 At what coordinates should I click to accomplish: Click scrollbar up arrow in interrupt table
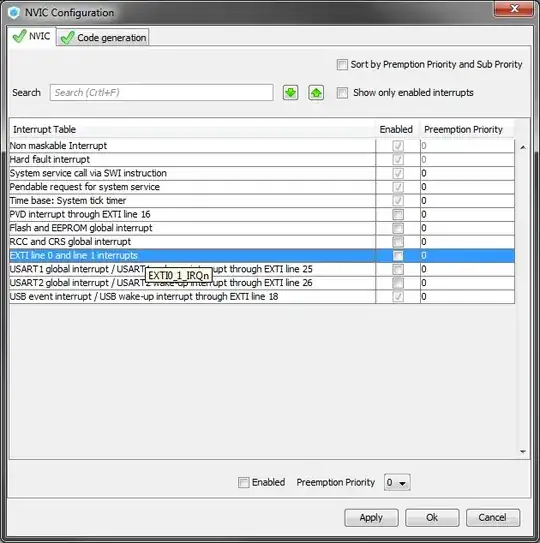pyautogui.click(x=523, y=148)
